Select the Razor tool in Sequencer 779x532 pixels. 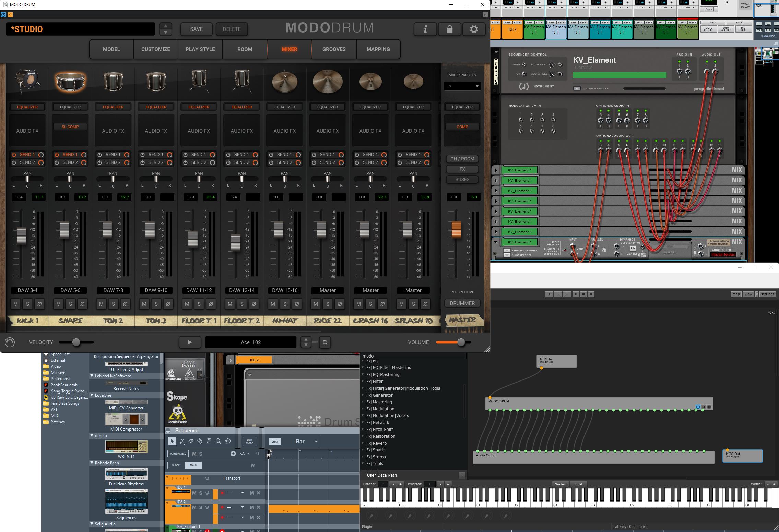click(200, 442)
